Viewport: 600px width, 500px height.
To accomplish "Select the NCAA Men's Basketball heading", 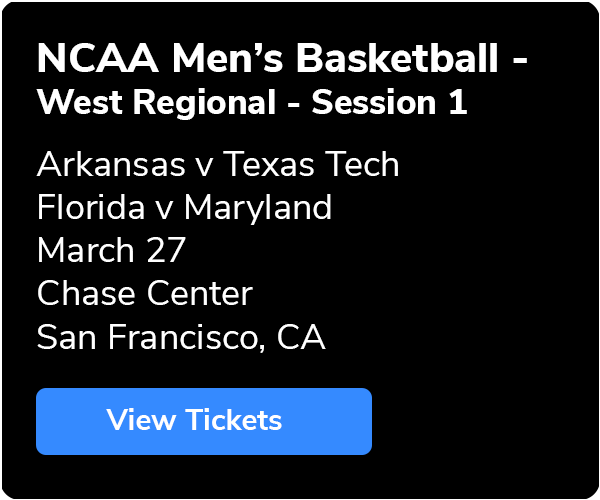I will tap(282, 59).
